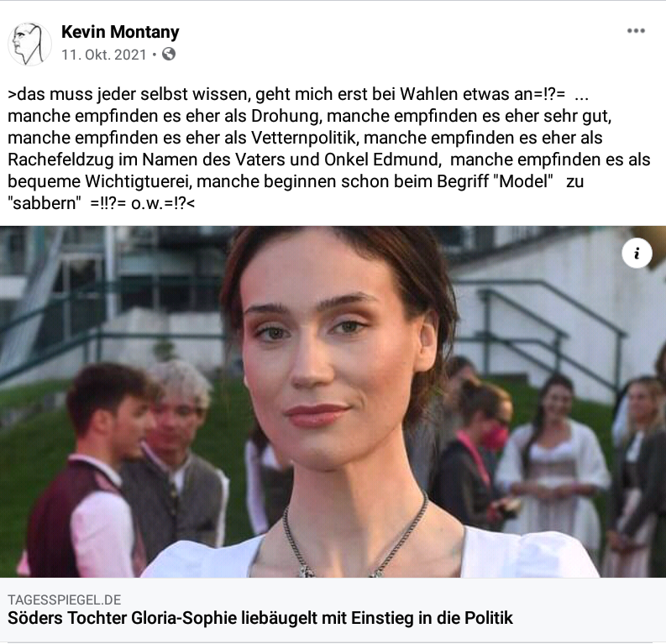666x644 pixels.
Task: Click "Onkel Edmund" in the post text
Action: click(381, 160)
